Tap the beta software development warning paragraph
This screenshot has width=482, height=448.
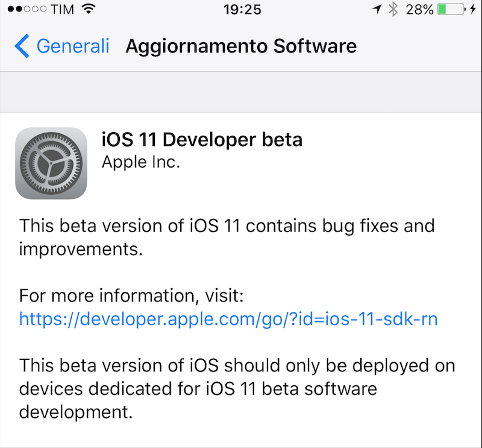[x=237, y=388]
